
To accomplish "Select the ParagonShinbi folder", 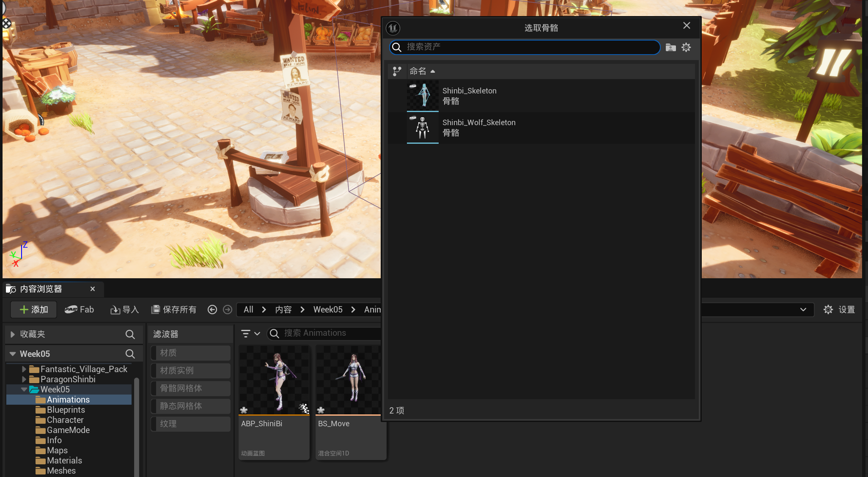I will coord(63,379).
